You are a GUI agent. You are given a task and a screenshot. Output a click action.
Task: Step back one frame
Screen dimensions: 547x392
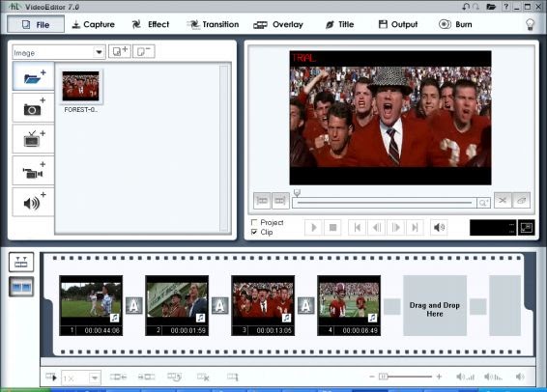376,228
